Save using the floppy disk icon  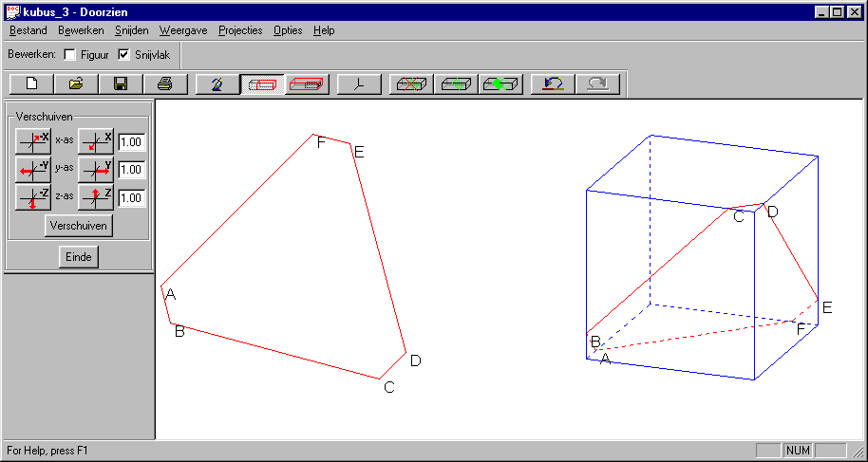pos(121,84)
